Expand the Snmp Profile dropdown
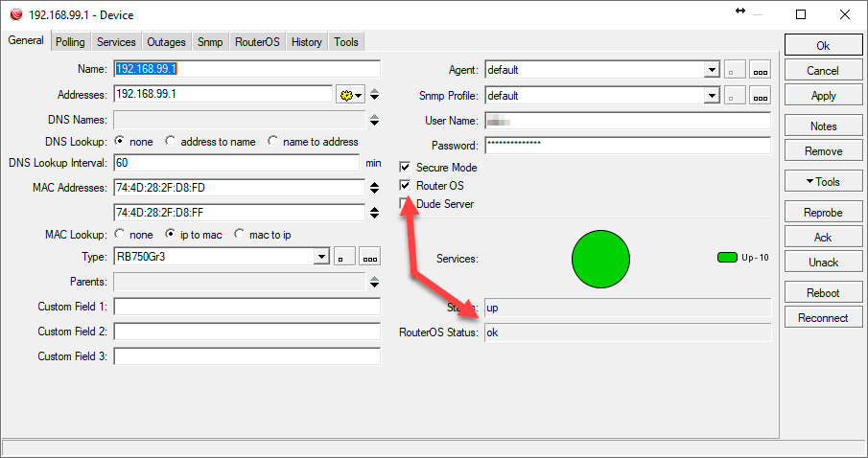868x458 pixels. click(x=712, y=95)
